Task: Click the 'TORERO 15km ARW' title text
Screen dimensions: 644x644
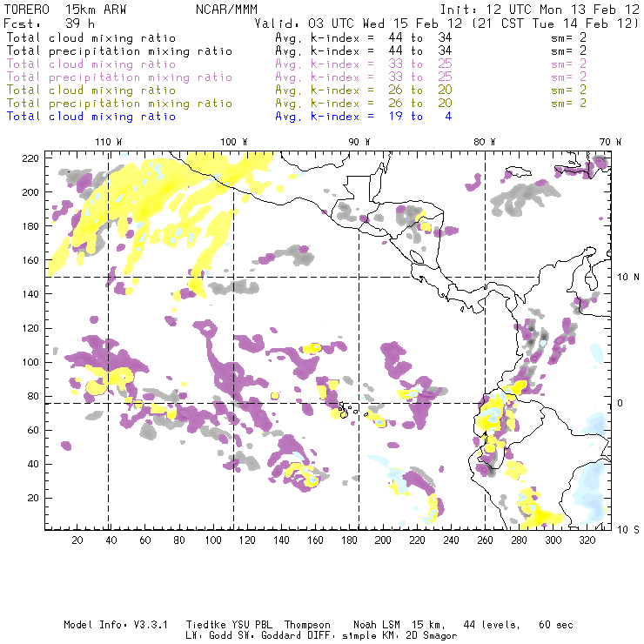Action: pos(65,10)
